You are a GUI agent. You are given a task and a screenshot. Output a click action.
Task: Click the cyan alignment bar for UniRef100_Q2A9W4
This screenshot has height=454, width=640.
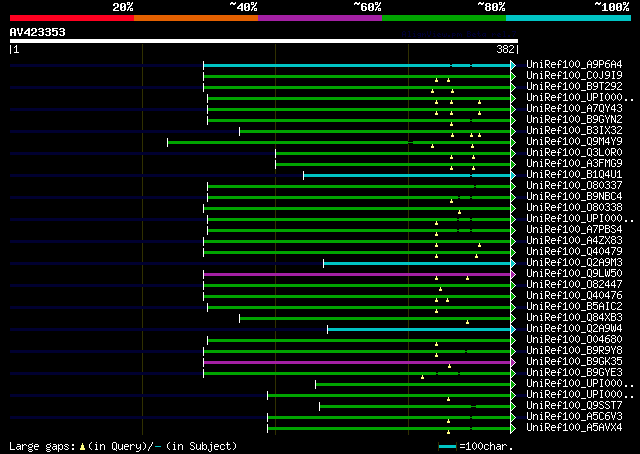point(419,329)
